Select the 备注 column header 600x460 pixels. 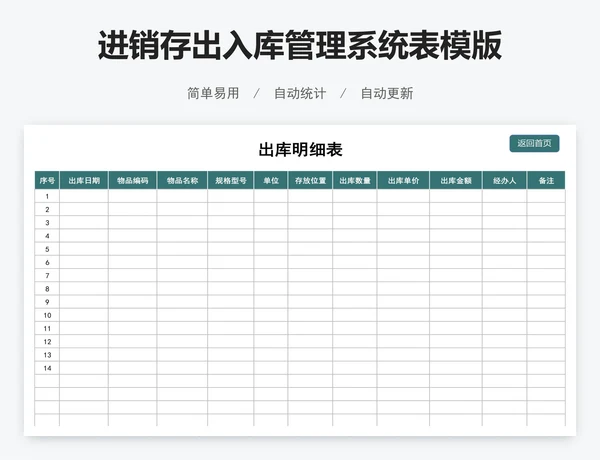click(x=546, y=181)
